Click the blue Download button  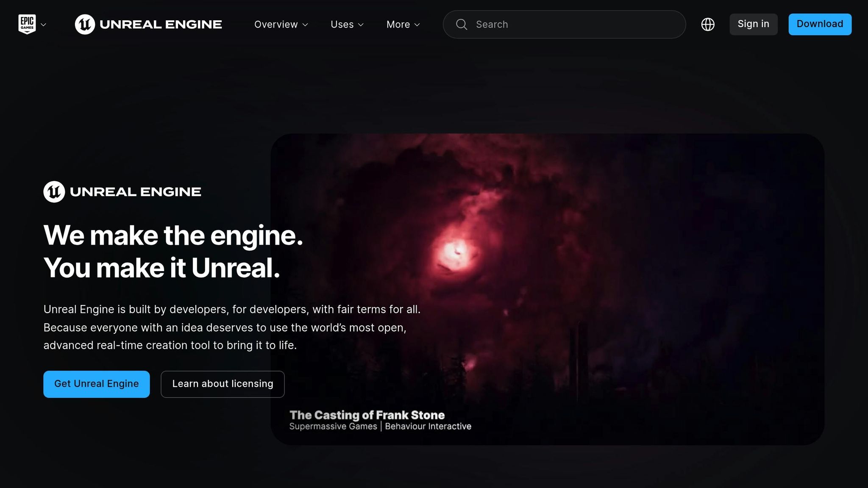click(x=819, y=24)
